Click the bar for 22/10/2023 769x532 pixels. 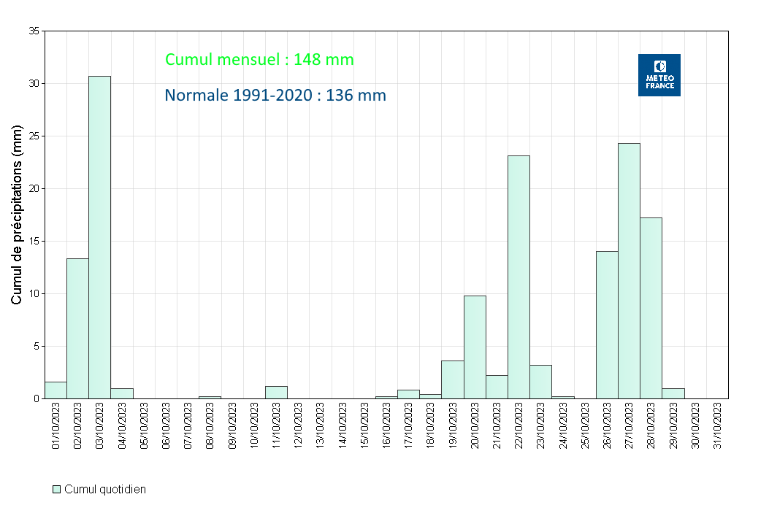(x=519, y=277)
